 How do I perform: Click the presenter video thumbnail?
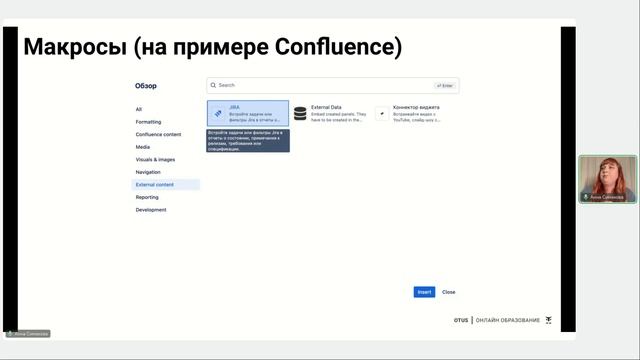click(607, 179)
